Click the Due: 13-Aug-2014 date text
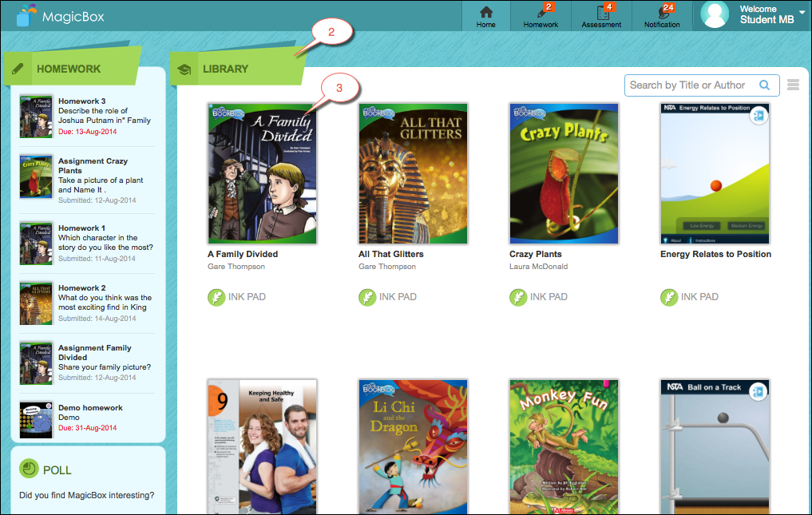This screenshot has height=515, width=812. pyautogui.click(x=88, y=132)
